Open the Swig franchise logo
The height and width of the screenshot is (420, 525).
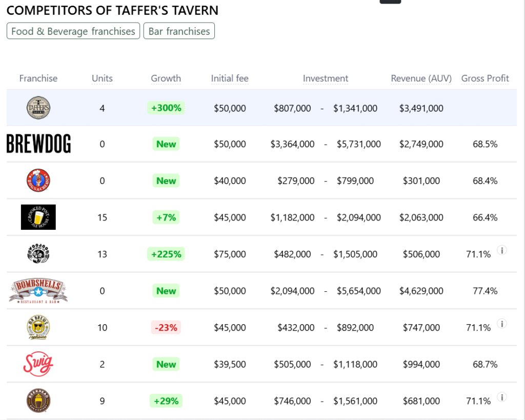pos(38,364)
